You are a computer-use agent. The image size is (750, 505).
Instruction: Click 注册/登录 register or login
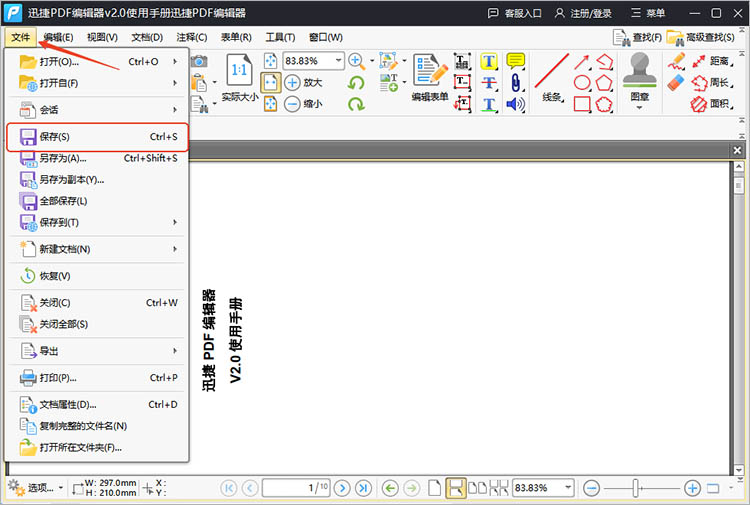pos(583,13)
